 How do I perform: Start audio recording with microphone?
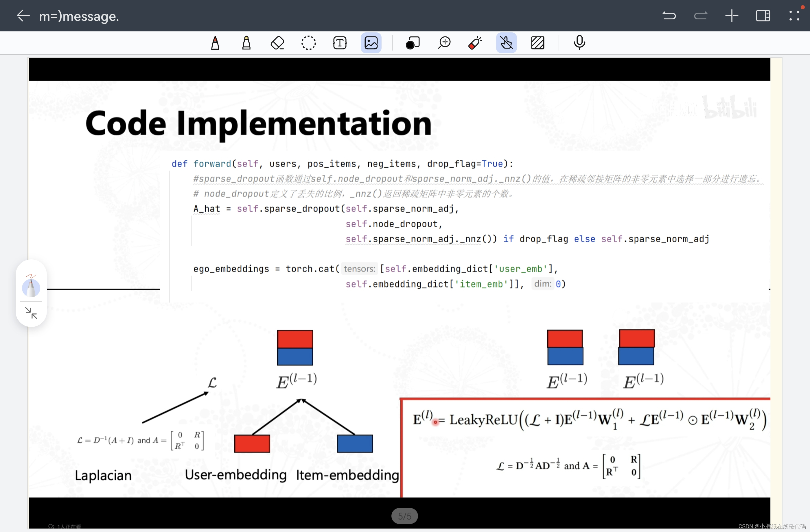(579, 43)
